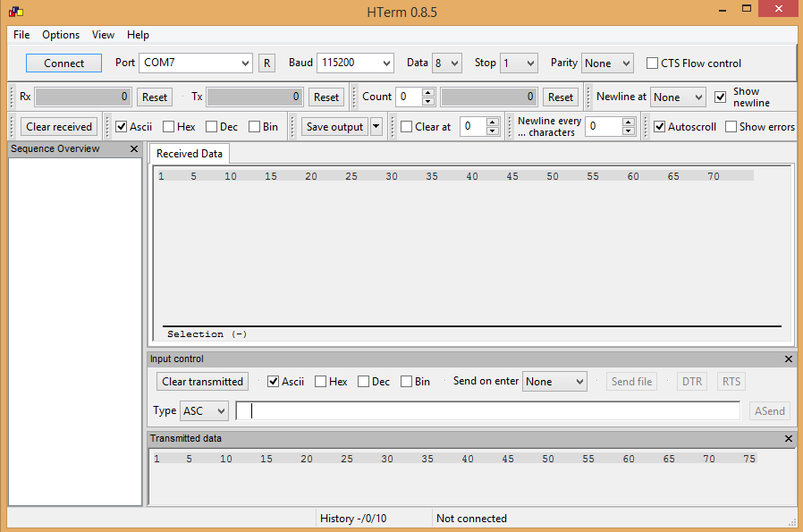Viewport: 803px width, 532px height.
Task: Open the Options menu
Action: click(60, 35)
